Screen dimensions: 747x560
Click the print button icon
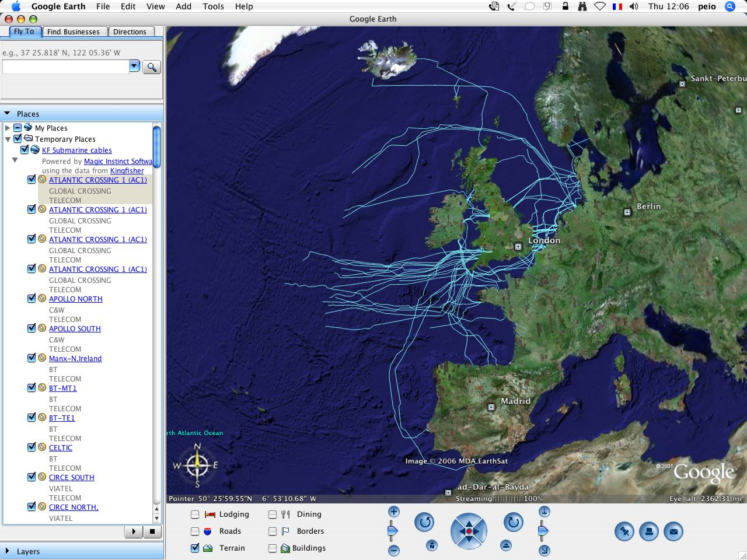point(648,531)
